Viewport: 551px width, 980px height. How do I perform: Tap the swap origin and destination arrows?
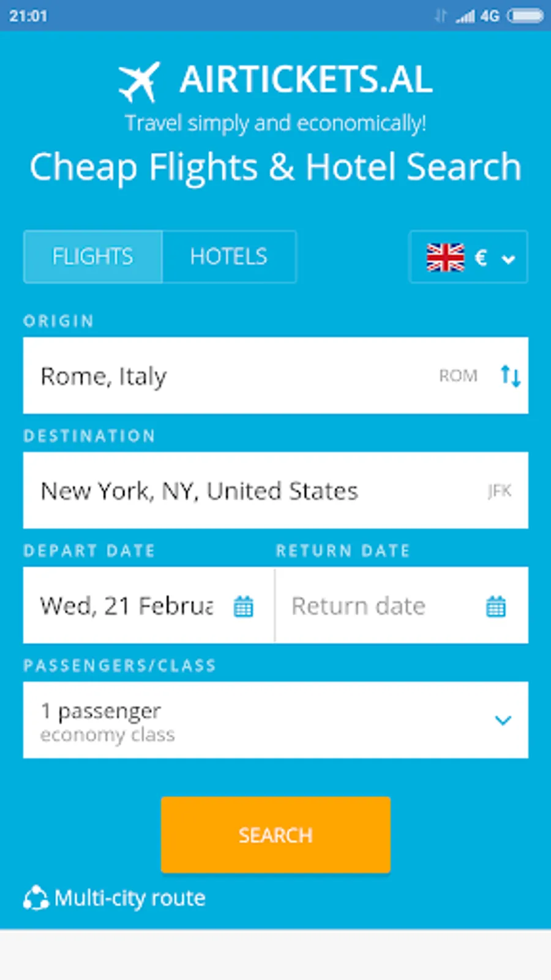click(x=510, y=375)
